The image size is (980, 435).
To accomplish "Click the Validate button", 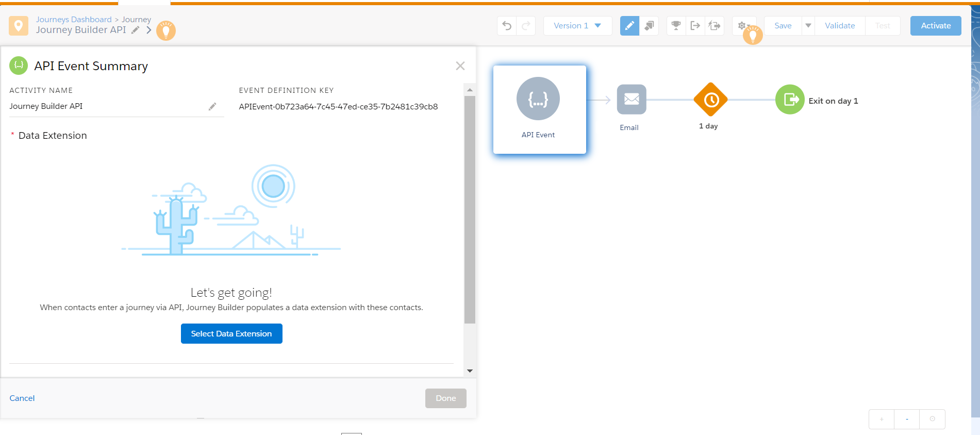I will point(840,26).
